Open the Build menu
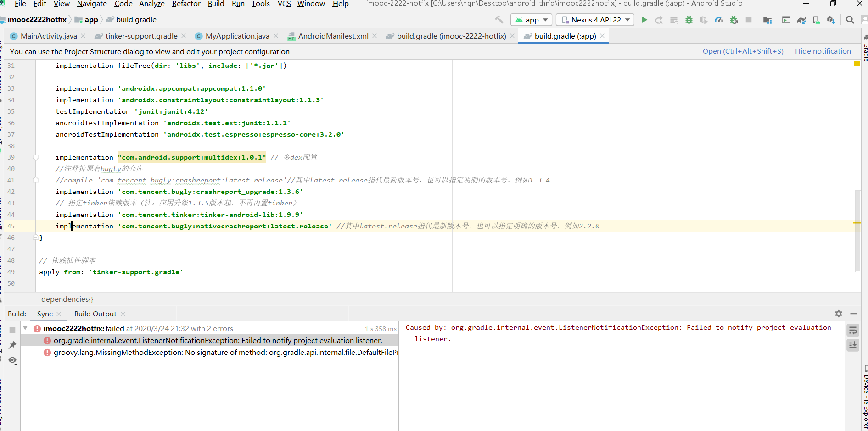The height and width of the screenshot is (431, 868). coord(216,4)
